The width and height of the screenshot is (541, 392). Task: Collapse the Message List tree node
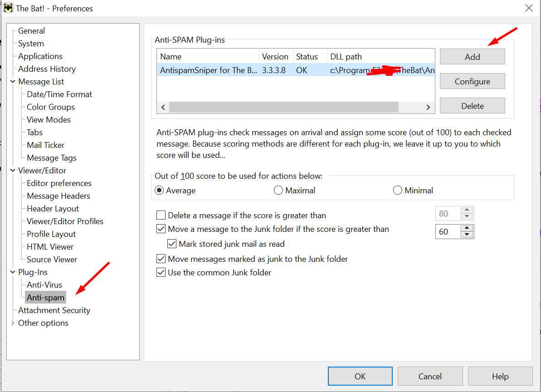click(x=13, y=82)
